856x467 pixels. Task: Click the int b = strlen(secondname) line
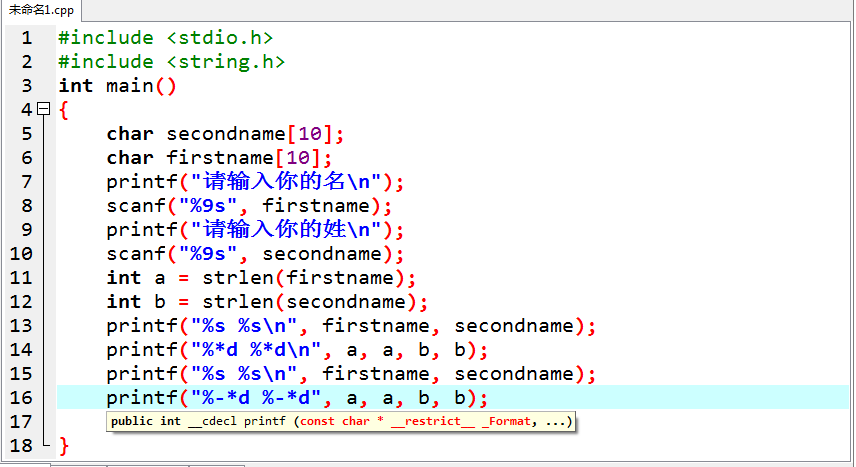tap(267, 302)
